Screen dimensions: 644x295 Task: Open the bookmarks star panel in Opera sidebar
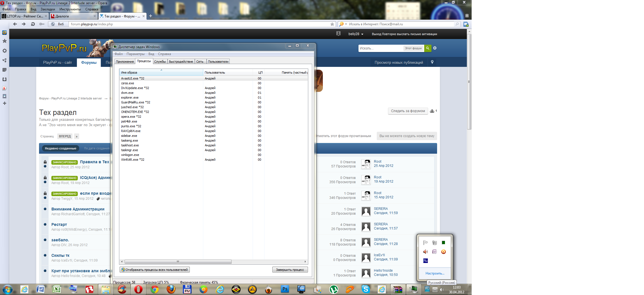click(4, 41)
